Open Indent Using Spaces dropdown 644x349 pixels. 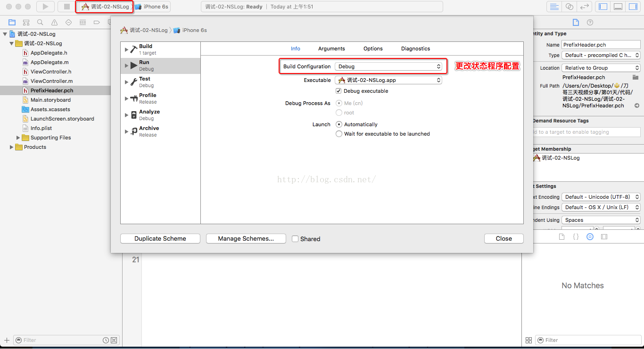pos(601,220)
